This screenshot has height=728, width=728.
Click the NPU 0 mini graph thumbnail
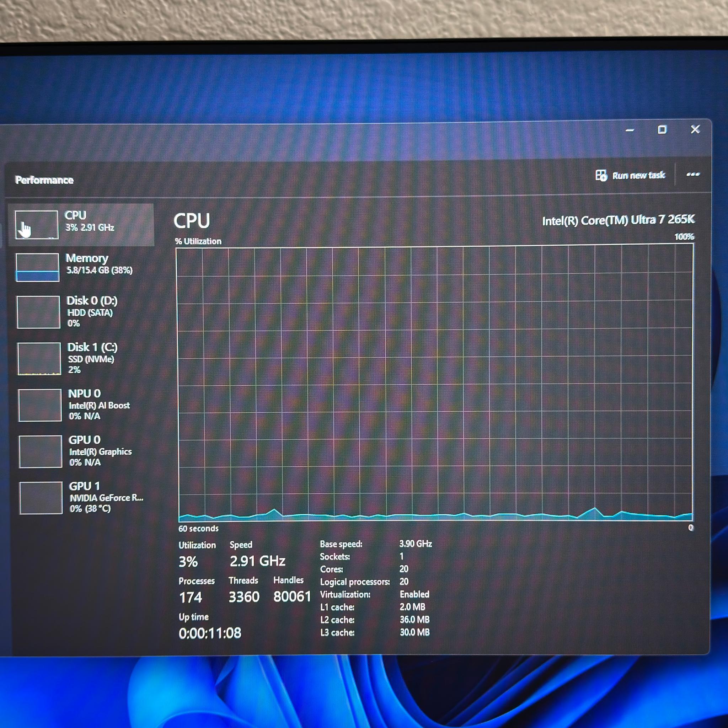click(x=40, y=405)
